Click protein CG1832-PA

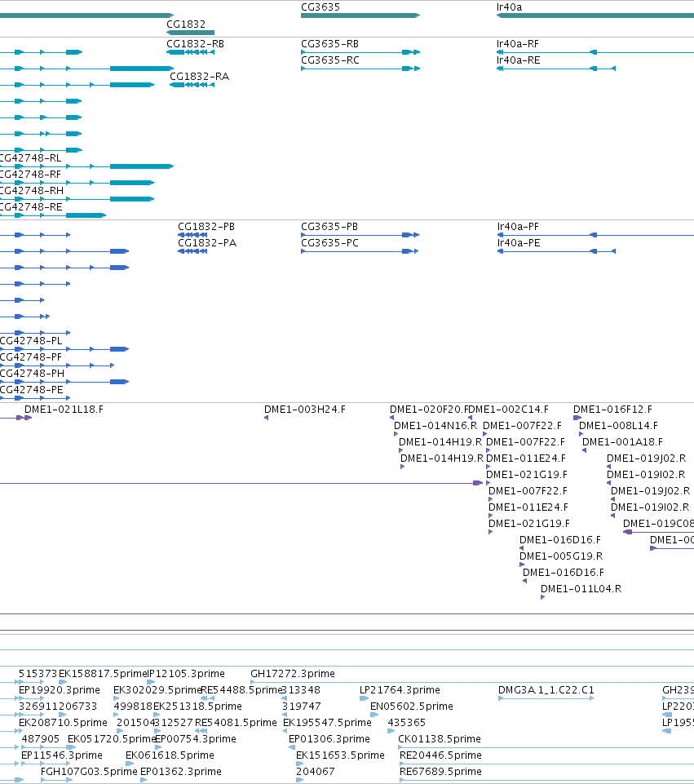pos(207,243)
